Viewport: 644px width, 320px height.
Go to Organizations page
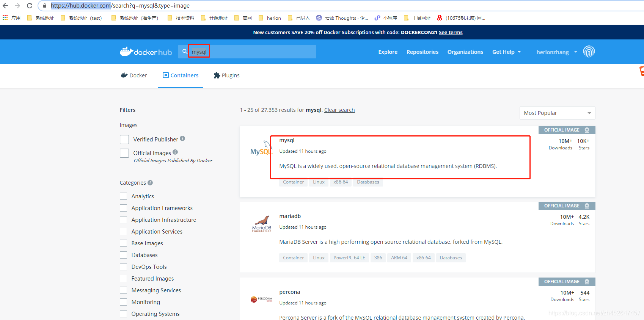click(465, 52)
